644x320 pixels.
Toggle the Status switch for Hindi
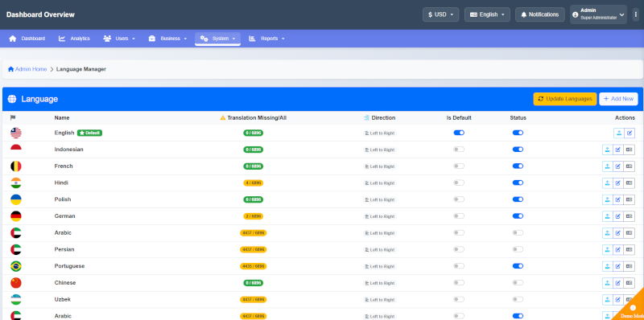click(518, 183)
